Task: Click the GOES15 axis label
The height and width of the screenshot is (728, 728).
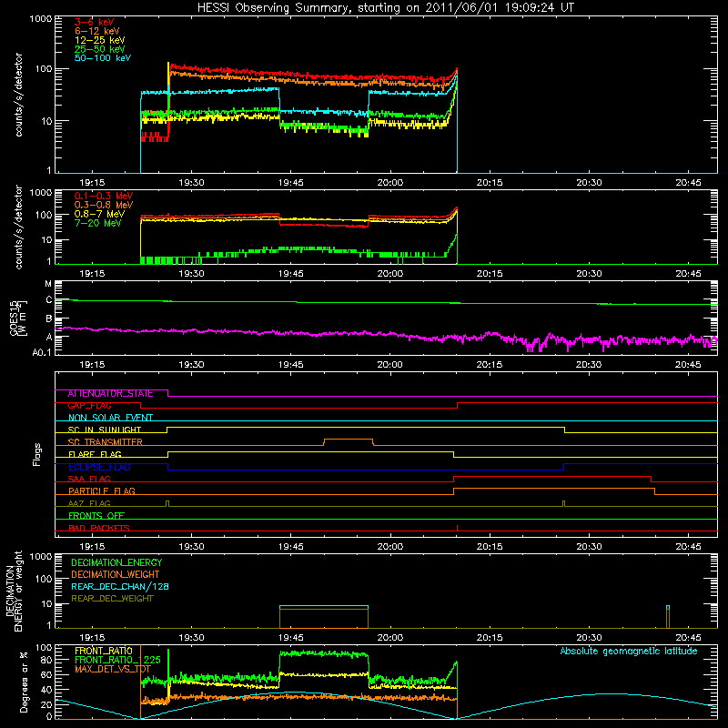Action: 18,318
